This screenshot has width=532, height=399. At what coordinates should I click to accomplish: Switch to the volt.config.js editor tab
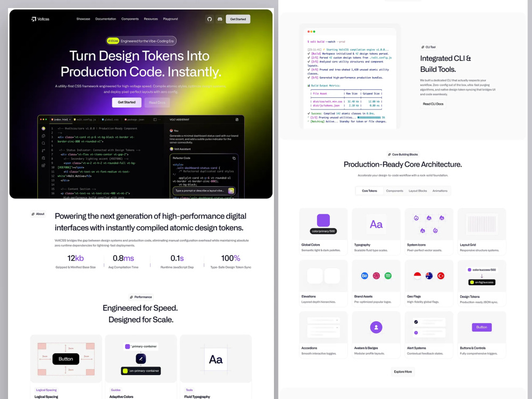[85, 119]
